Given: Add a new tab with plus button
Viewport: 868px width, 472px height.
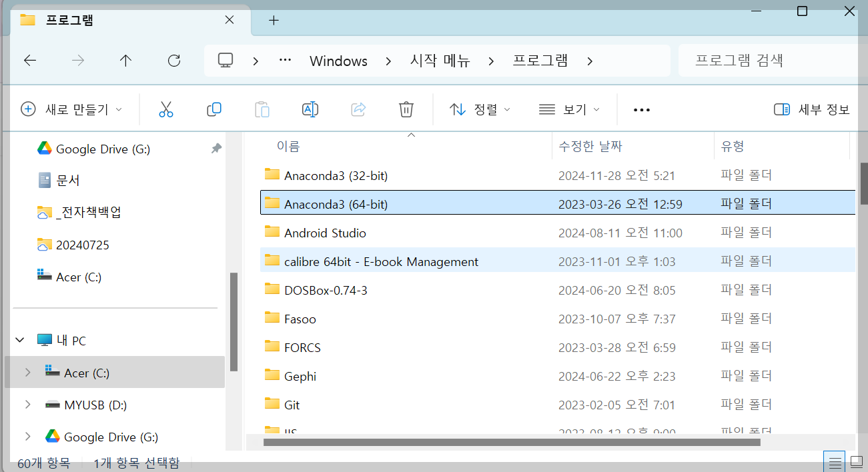Looking at the screenshot, I should (274, 20).
